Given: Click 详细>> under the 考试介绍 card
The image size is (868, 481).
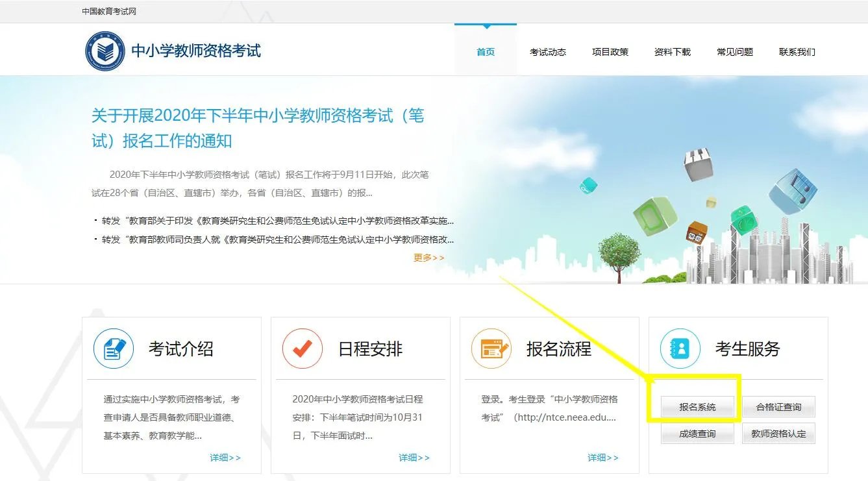Looking at the screenshot, I should pyautogui.click(x=225, y=458).
